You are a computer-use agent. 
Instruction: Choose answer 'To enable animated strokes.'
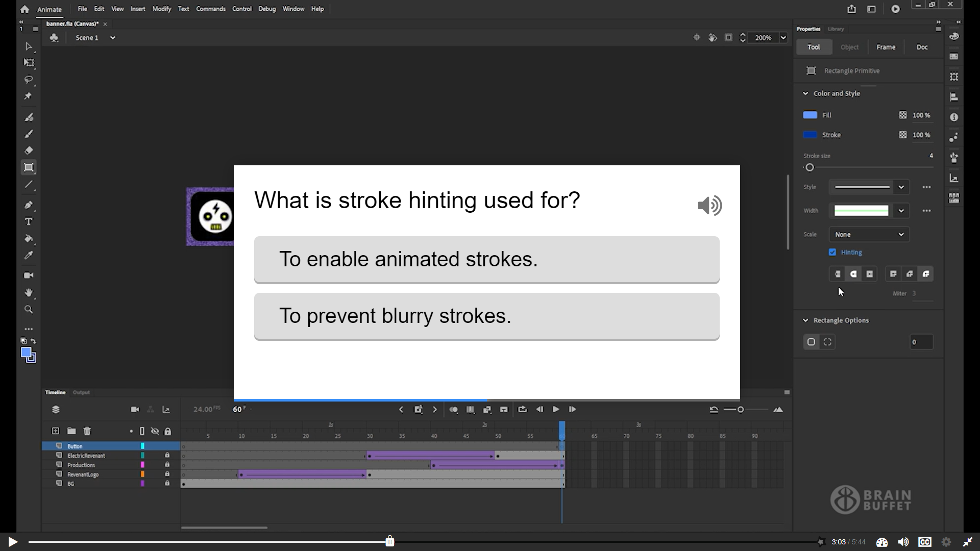486,259
